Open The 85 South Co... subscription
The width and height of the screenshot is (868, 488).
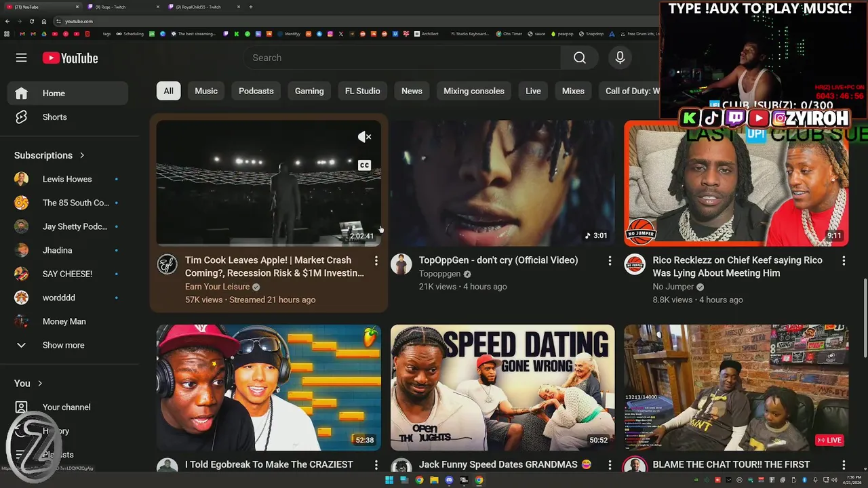point(67,203)
